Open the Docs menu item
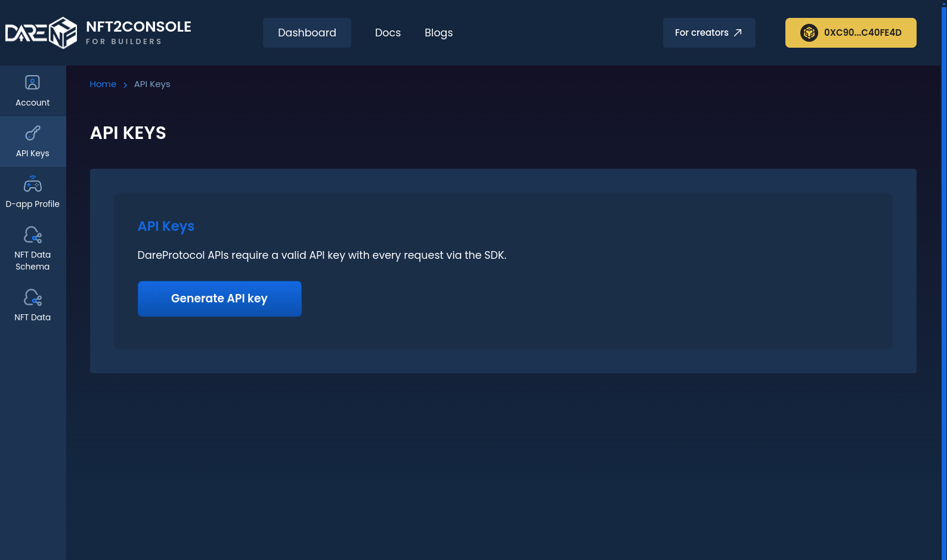 (388, 33)
